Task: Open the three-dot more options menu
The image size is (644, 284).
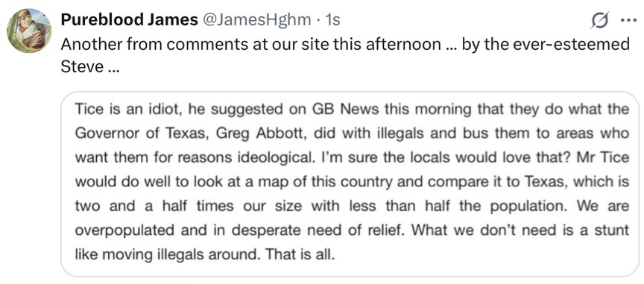Action: [628, 21]
